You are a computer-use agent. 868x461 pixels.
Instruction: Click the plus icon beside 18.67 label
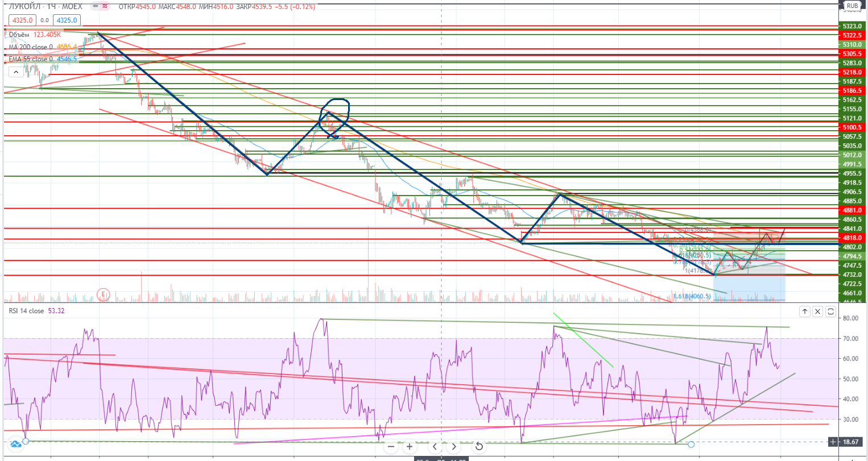point(833,442)
